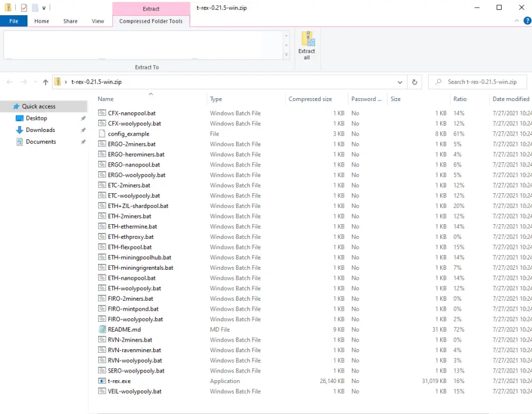Collapse the ribbon with the chevron
The width and height of the screenshot is (532, 414).
point(516,20)
